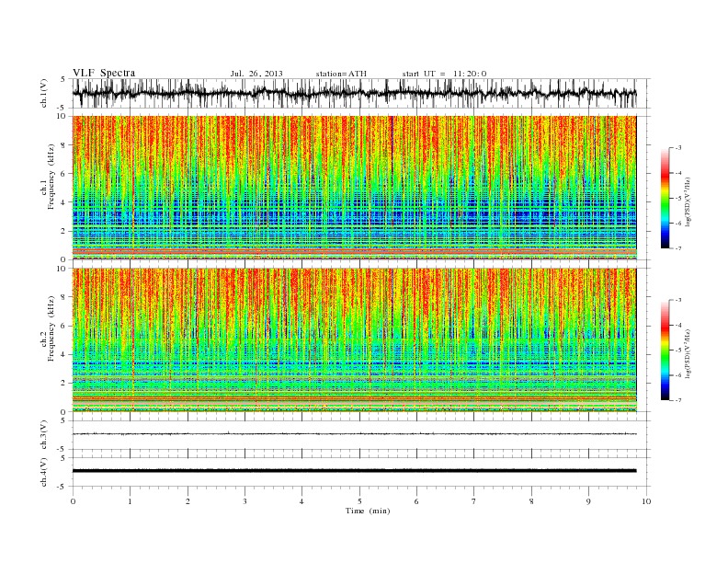Click the ch.1 spectrogram color scale bar
Viewport: 728px width, 563px height.
click(665, 198)
